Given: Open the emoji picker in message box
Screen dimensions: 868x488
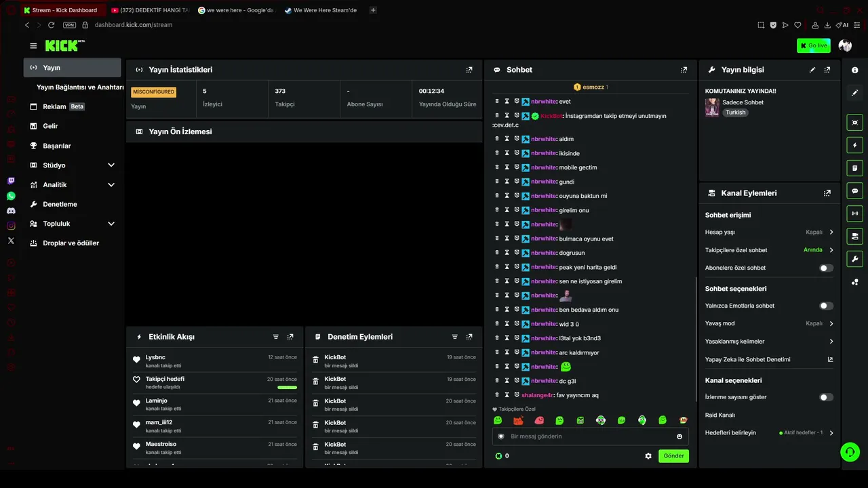Looking at the screenshot, I should (679, 436).
